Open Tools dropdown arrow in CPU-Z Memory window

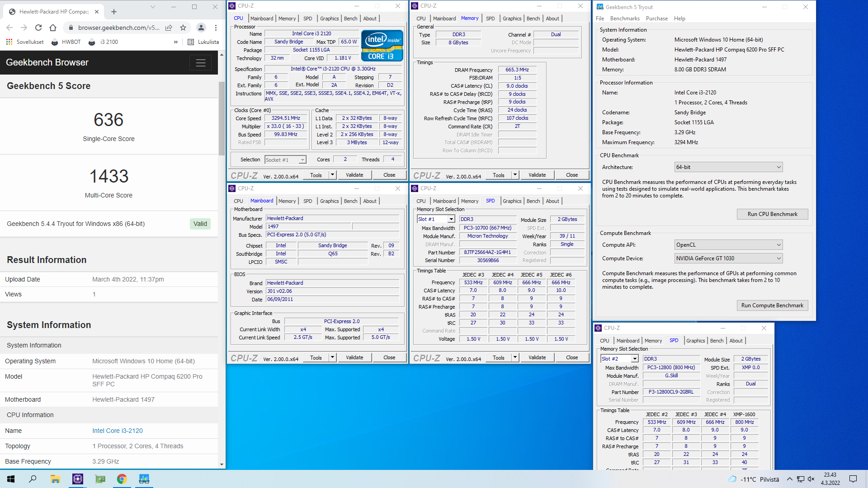click(x=515, y=175)
